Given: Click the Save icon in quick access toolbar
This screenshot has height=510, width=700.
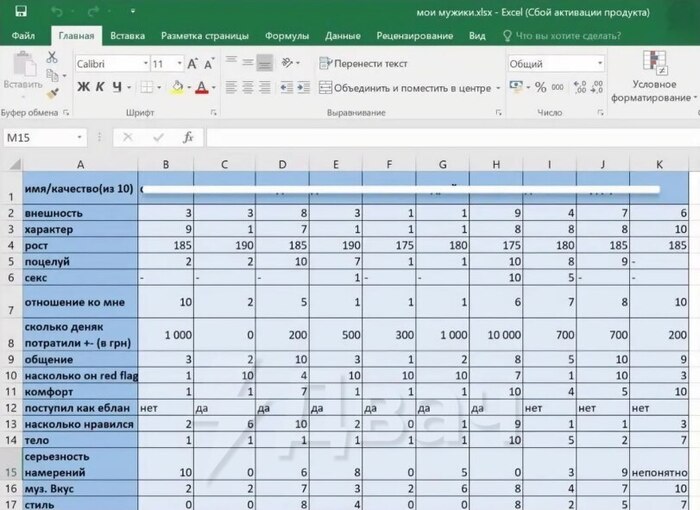Looking at the screenshot, I should 22,13.
